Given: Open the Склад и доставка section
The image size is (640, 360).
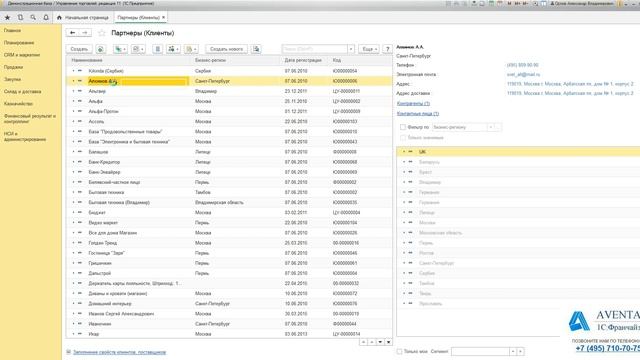Looking at the screenshot, I should [x=22, y=92].
